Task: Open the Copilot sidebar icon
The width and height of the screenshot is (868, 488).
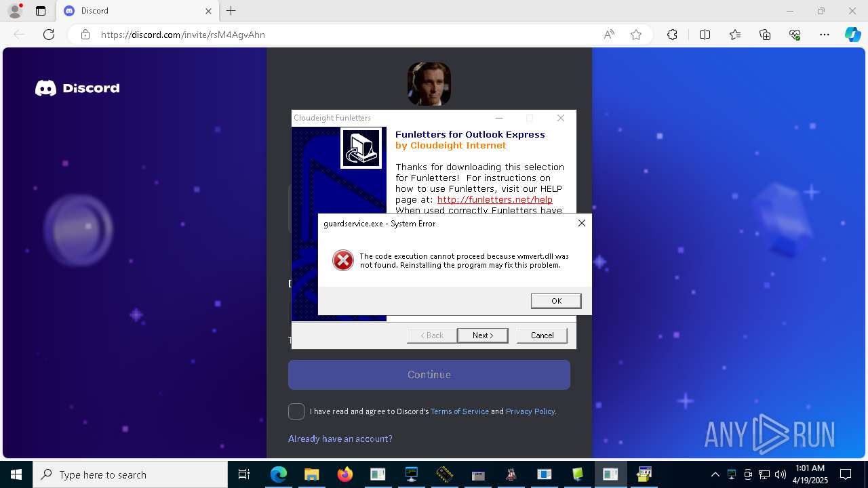Action: (x=852, y=35)
